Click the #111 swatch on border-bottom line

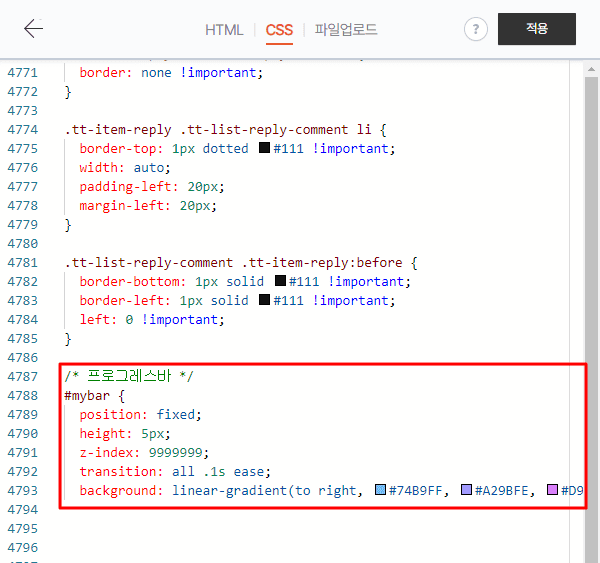280,281
